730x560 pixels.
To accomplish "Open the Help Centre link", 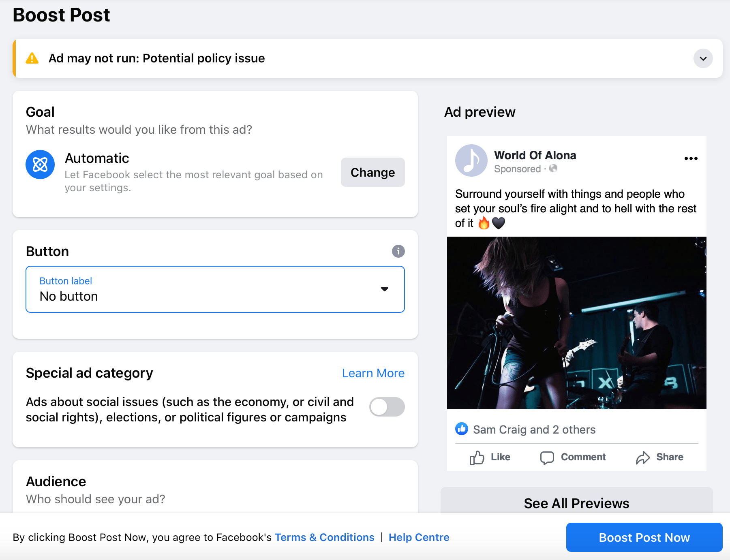I will [419, 537].
